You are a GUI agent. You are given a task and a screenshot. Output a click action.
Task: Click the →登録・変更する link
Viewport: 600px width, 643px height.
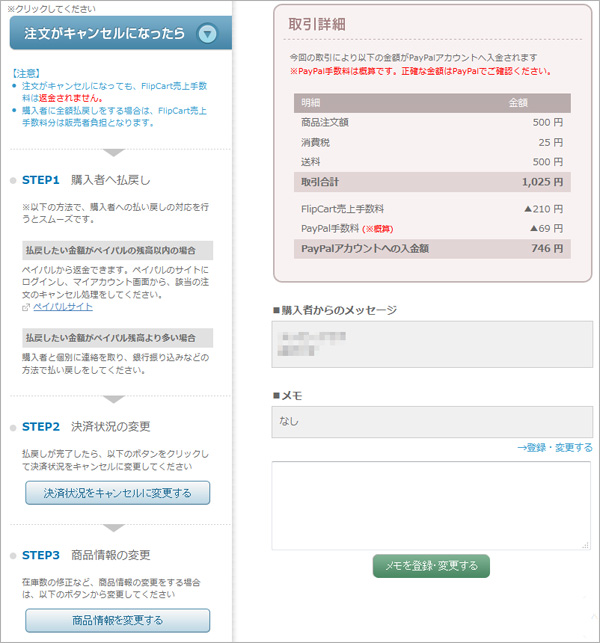pos(554,447)
